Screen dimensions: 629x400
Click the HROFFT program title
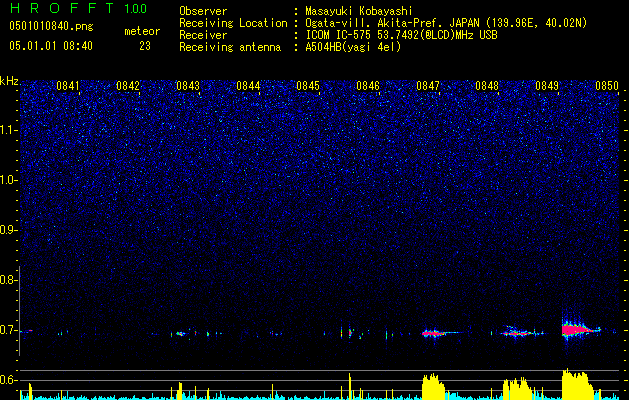63,8
